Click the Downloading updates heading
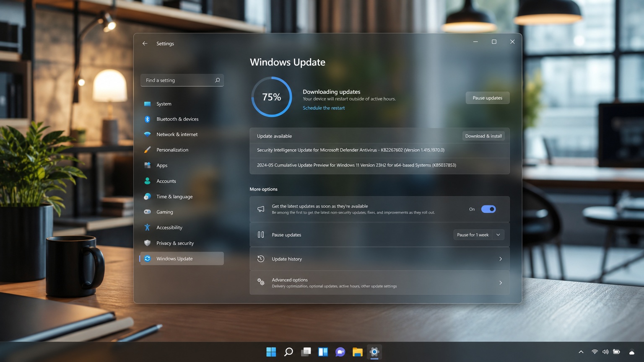 pyautogui.click(x=332, y=92)
